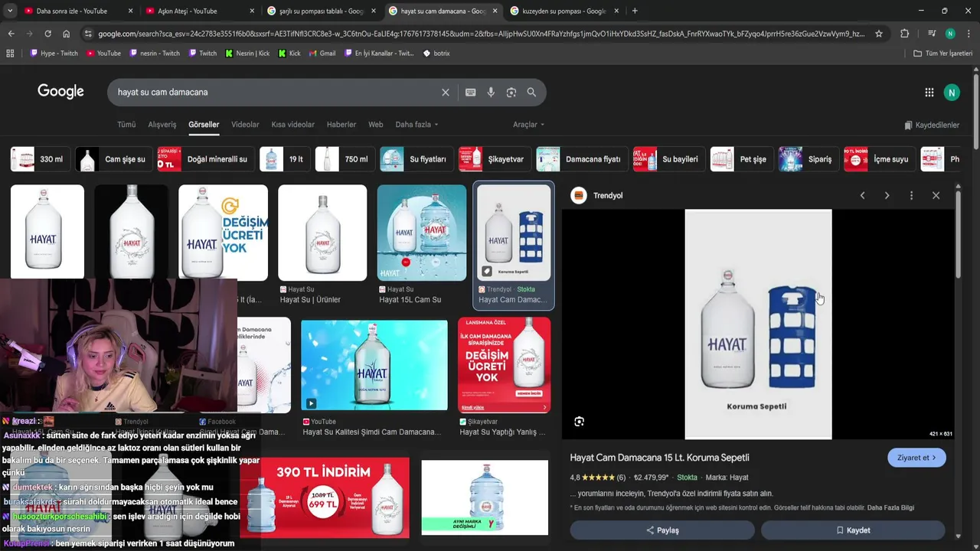Open Kaydedilenler saved items
This screenshot has width=980, height=551.
click(932, 126)
